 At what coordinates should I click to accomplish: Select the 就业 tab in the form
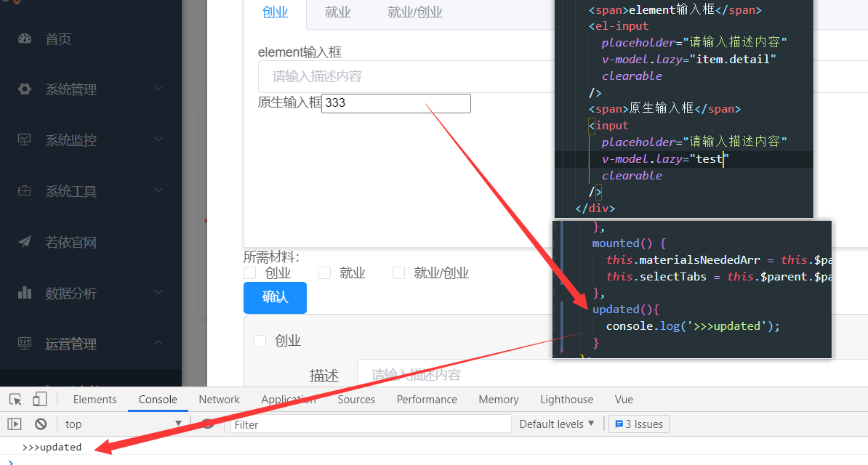[x=337, y=12]
